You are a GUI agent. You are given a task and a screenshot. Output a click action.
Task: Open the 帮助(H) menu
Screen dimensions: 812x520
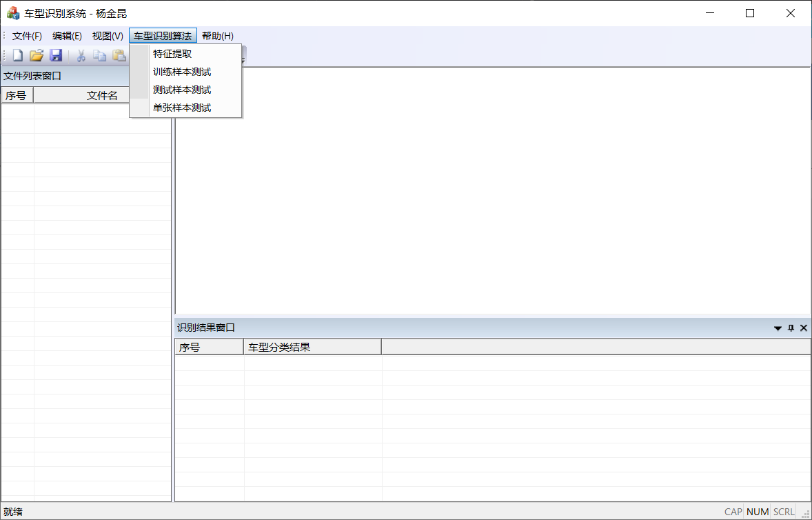click(218, 36)
